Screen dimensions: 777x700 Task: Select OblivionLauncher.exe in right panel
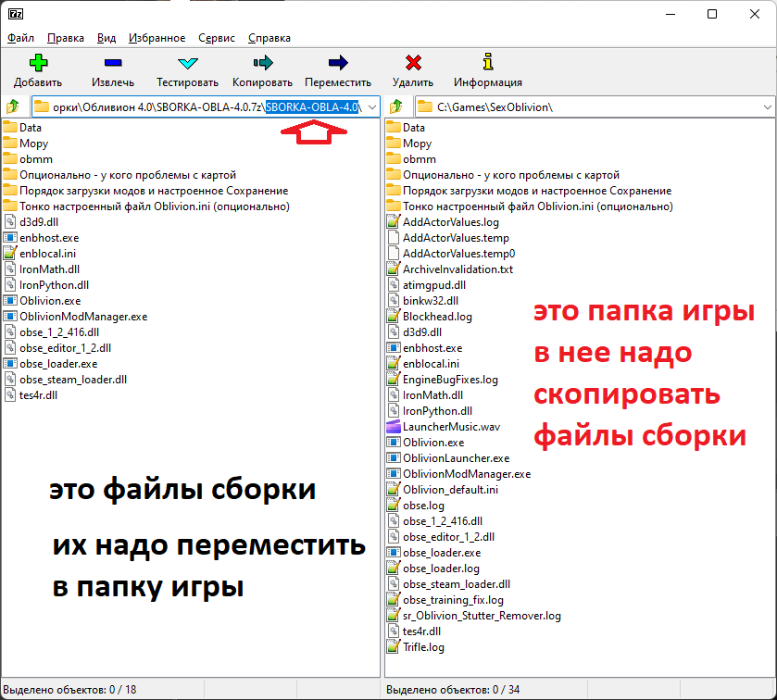pos(456,458)
